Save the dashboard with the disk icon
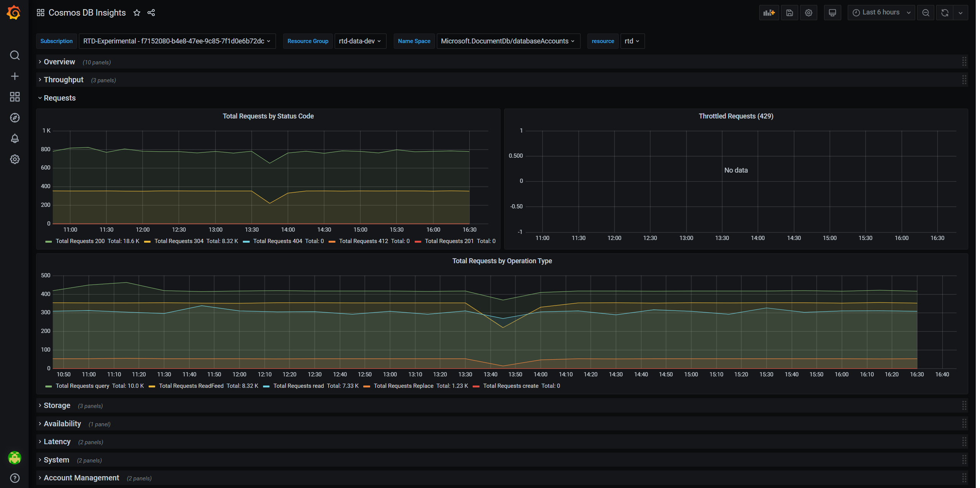The height and width of the screenshot is (488, 980). (789, 13)
